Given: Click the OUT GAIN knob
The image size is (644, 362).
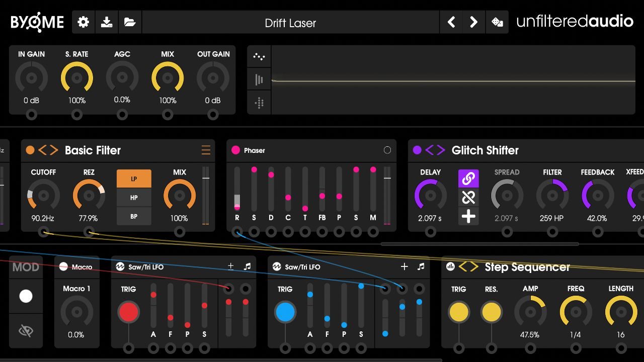Looking at the screenshot, I should (x=213, y=78).
